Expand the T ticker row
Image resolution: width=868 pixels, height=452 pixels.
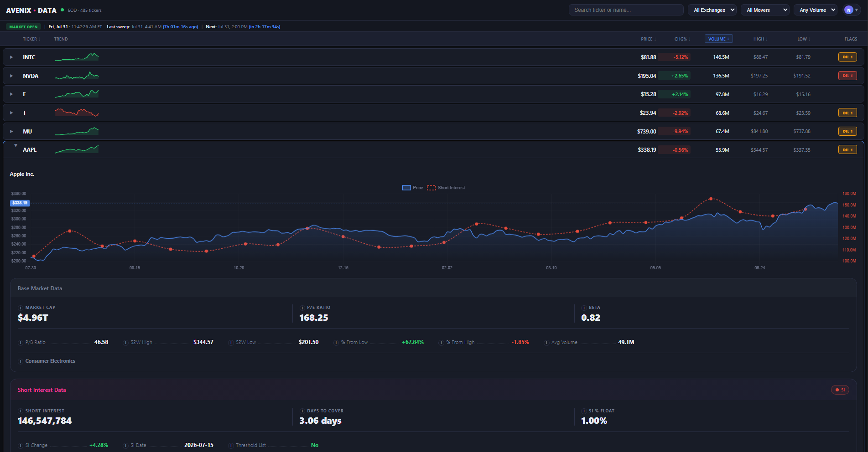pyautogui.click(x=11, y=113)
